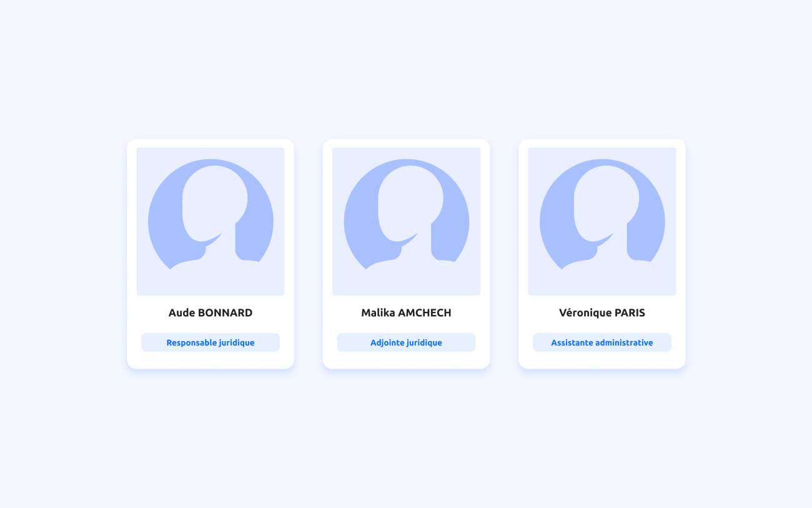Click the Responsable juridique role badge
The image size is (812, 508).
pos(210,342)
